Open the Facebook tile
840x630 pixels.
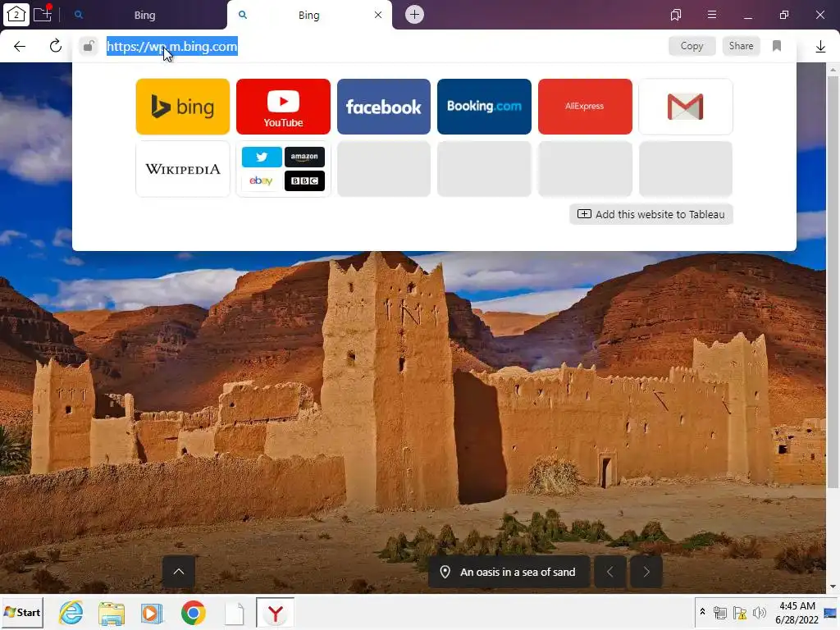point(384,107)
